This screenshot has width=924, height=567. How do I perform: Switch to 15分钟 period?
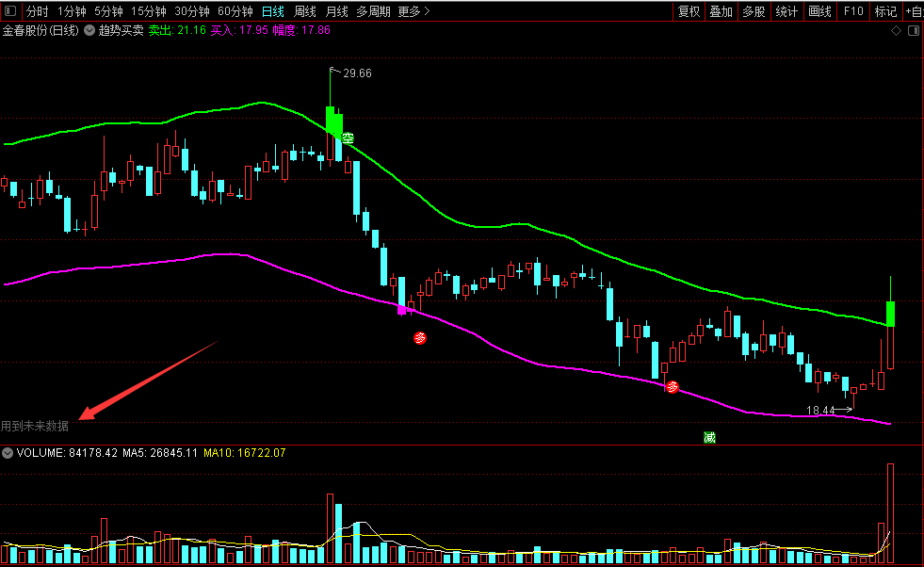[149, 11]
